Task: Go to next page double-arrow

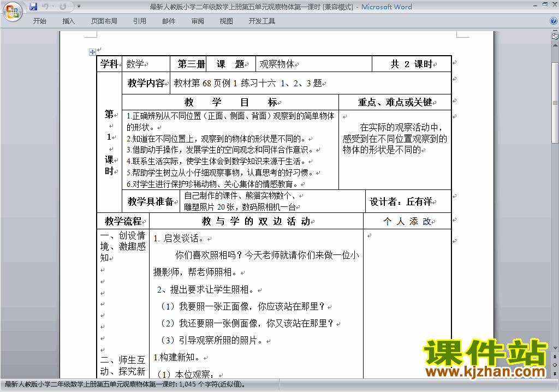Action: point(555,373)
